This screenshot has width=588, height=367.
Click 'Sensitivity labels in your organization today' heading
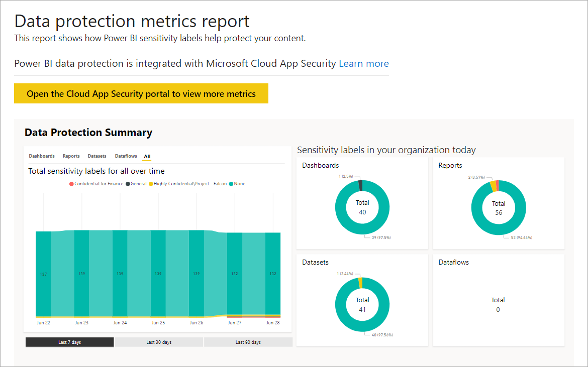click(x=386, y=150)
